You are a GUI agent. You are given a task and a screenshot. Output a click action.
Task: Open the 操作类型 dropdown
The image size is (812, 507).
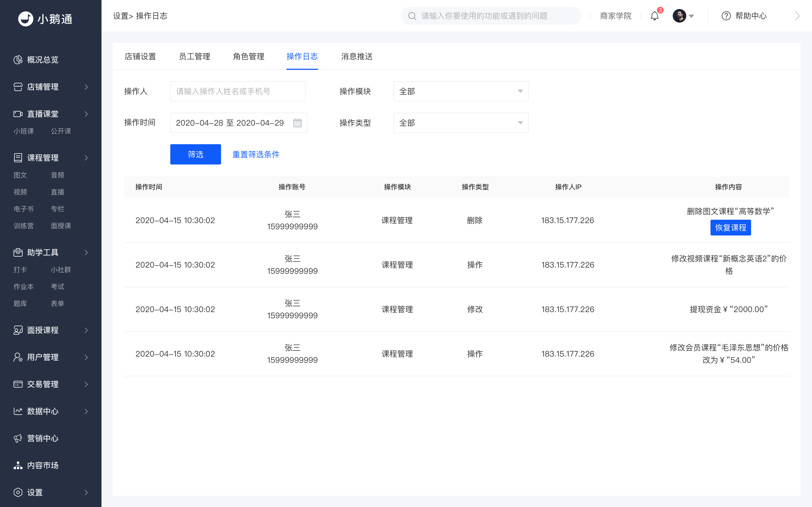461,123
